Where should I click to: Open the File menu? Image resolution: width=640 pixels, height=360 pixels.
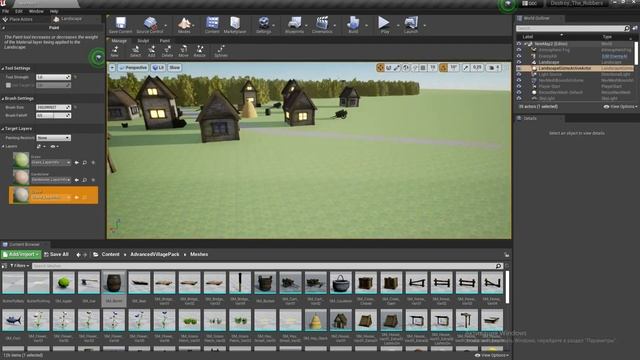6,11
